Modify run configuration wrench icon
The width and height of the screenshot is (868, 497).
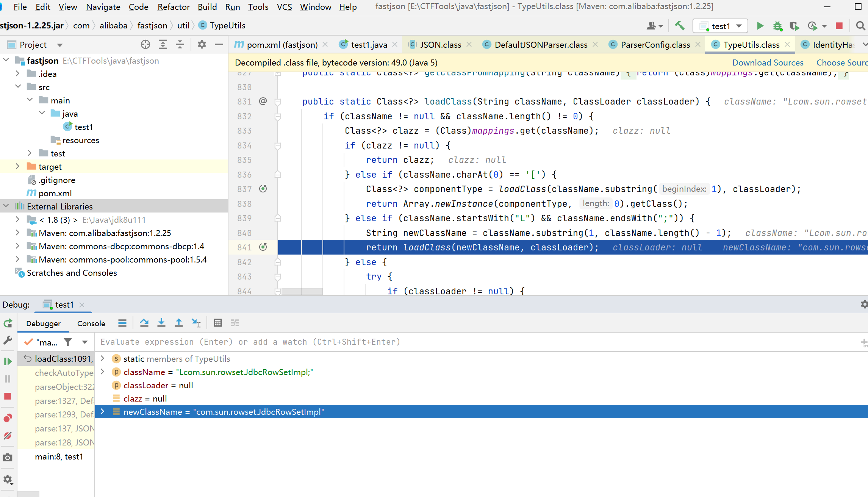coord(8,340)
